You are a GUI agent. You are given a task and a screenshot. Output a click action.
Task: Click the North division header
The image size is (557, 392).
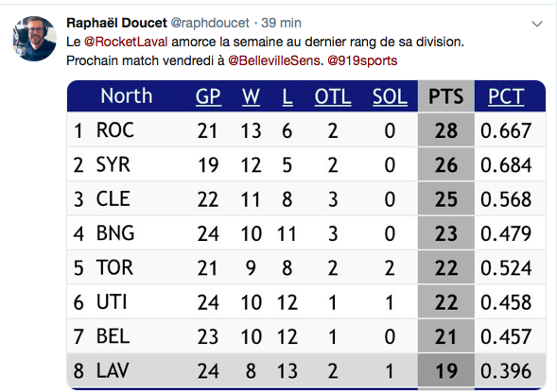pos(127,96)
